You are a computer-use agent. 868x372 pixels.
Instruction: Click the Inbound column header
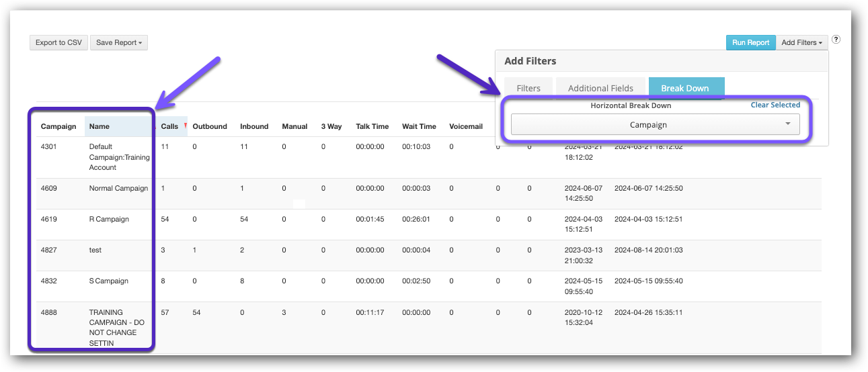(254, 126)
